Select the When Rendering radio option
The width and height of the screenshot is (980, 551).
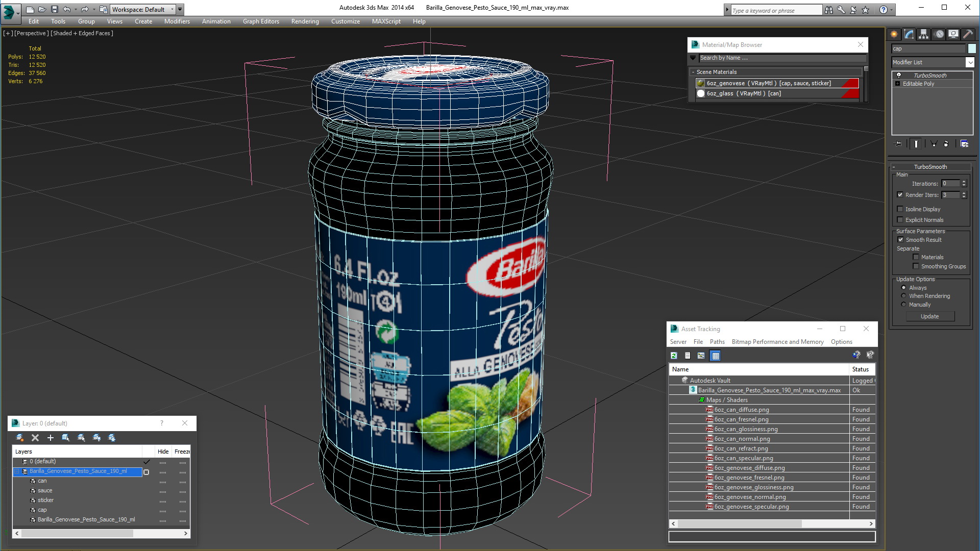pos(903,296)
